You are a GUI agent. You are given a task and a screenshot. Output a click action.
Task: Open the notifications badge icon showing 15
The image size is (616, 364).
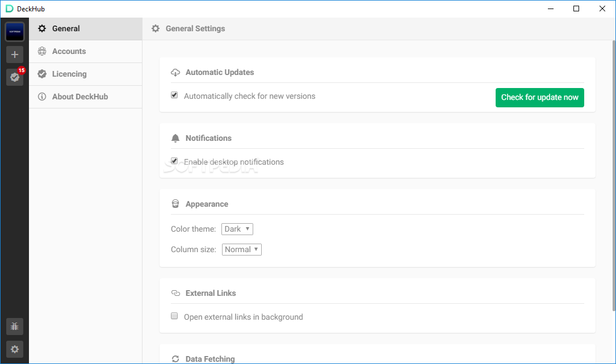[15, 77]
